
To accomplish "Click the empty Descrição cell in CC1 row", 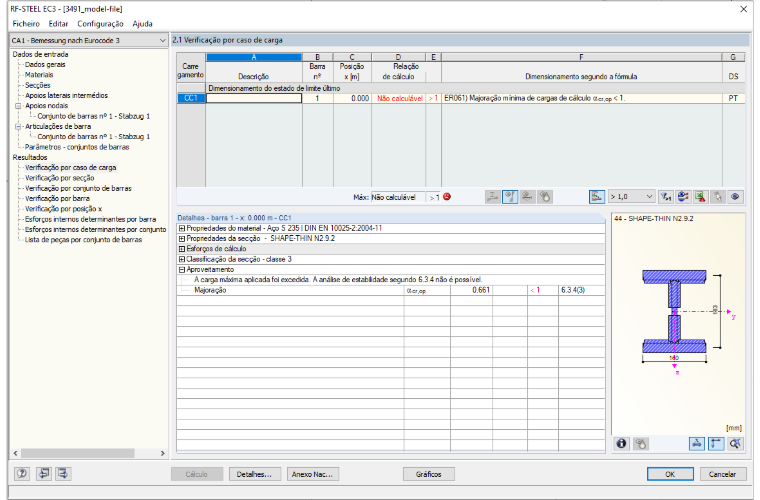I will pos(254,98).
